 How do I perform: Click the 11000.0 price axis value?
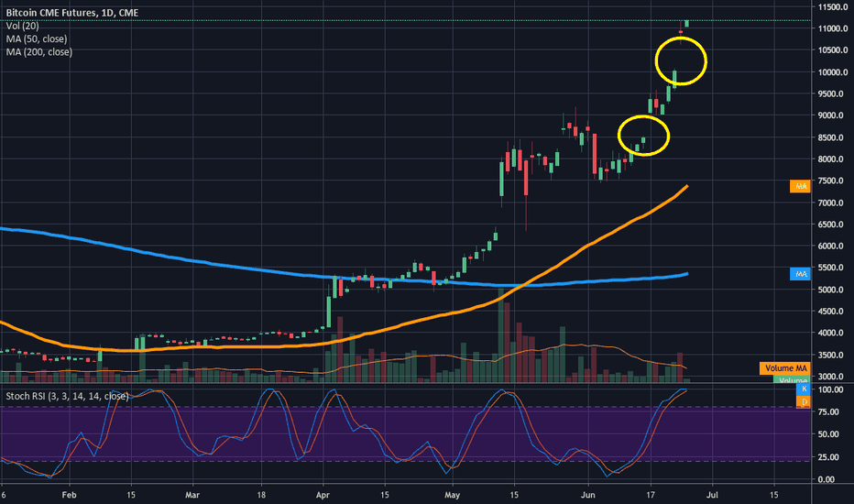(832, 28)
